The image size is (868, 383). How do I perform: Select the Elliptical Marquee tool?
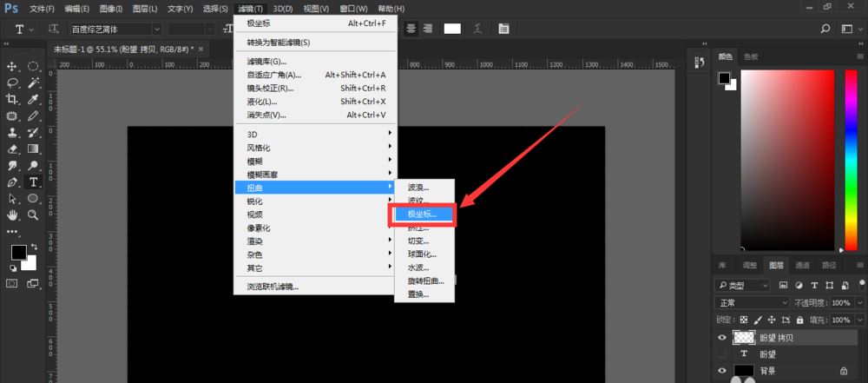tap(33, 67)
